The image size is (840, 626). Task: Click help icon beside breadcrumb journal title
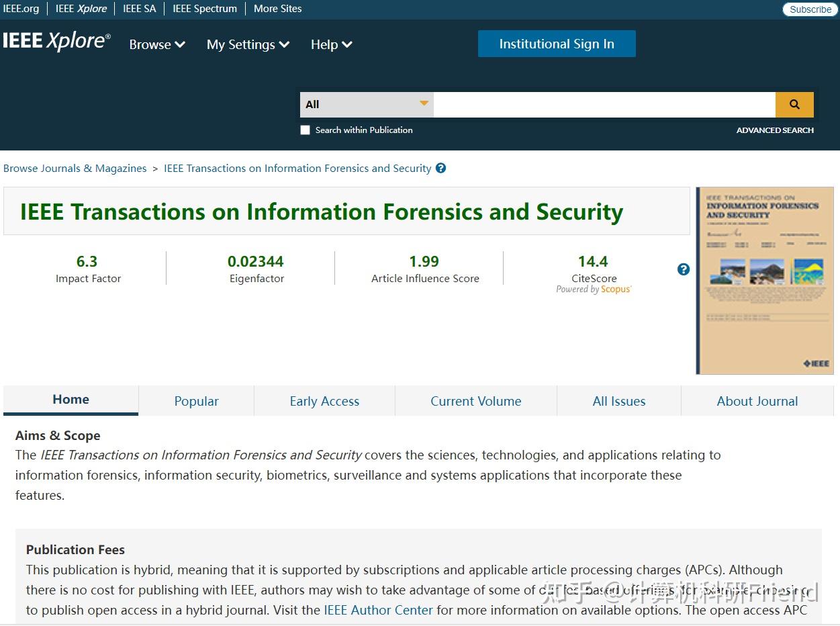click(x=440, y=168)
